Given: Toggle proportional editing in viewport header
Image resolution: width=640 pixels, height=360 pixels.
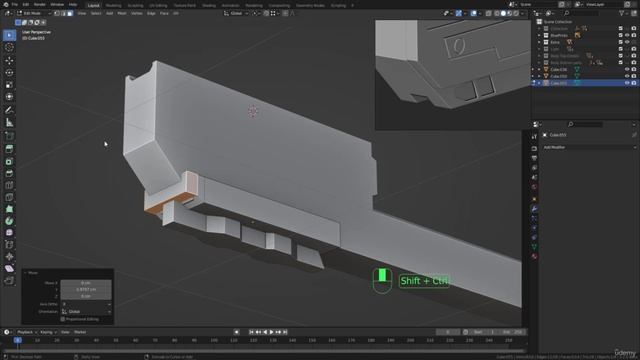Looking at the screenshot, I should coord(285,13).
